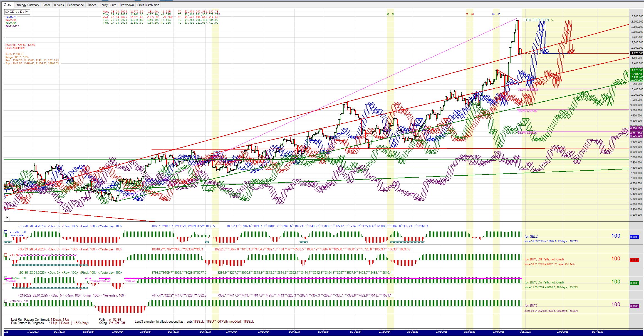Image resolution: width=644 pixels, height=336 pixels.
Task: Switch to the Strategy Summary tab
Action: point(27,5)
